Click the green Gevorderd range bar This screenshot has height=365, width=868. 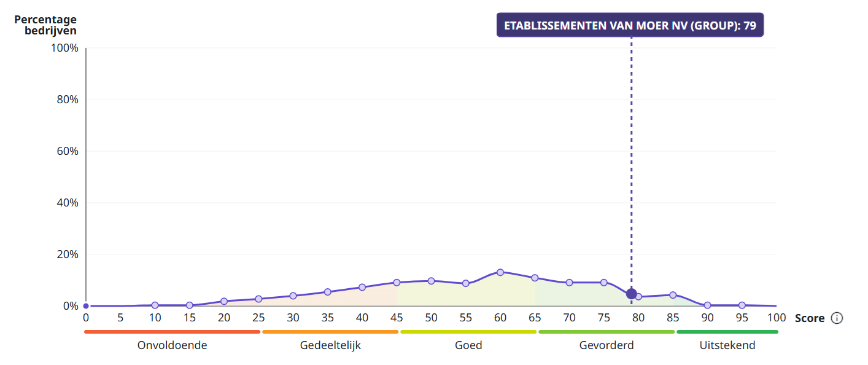[606, 332]
